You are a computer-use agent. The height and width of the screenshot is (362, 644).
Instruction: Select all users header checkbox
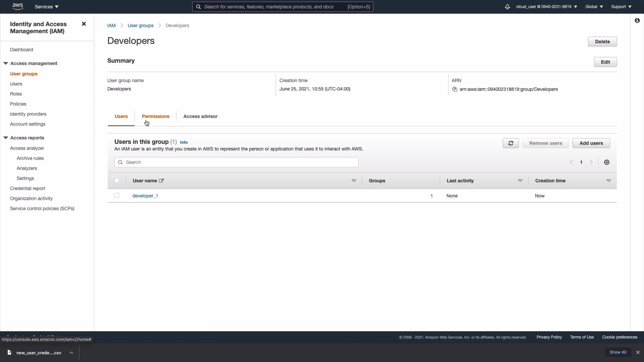coord(117,180)
